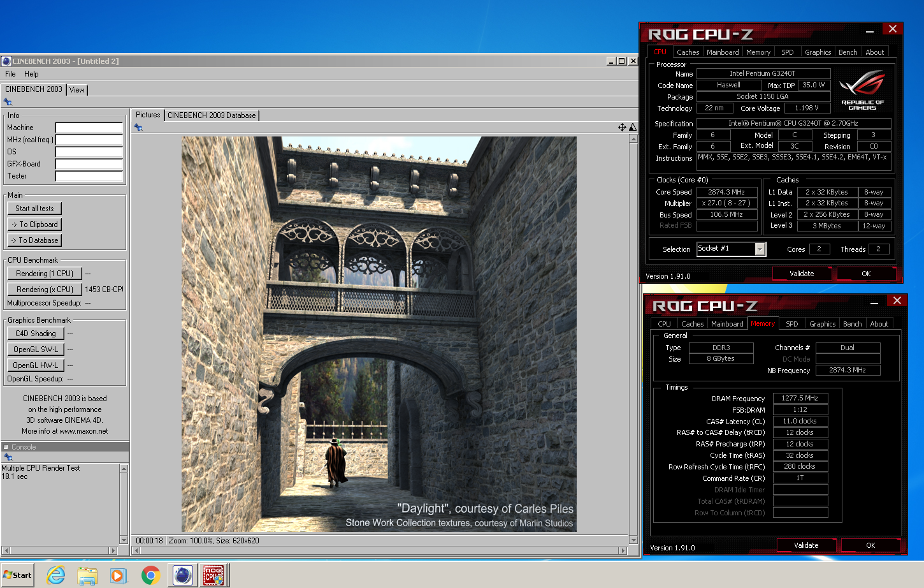
Task: Click the Tester input field
Action: point(89,176)
